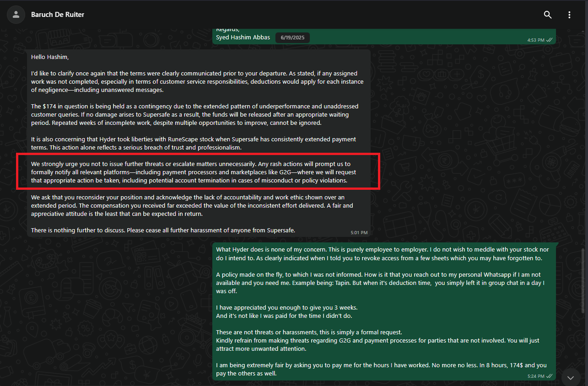Click 'I have appreciated you enough' line

(x=286, y=307)
